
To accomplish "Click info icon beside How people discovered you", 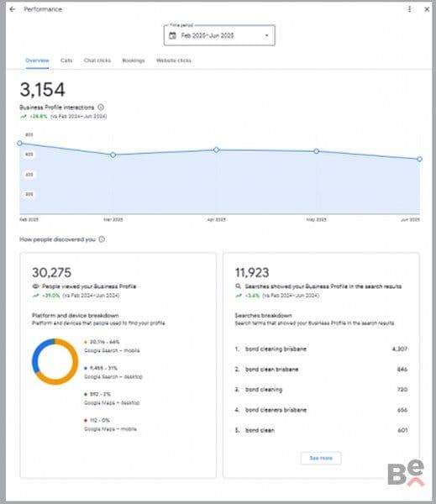I will [x=102, y=239].
